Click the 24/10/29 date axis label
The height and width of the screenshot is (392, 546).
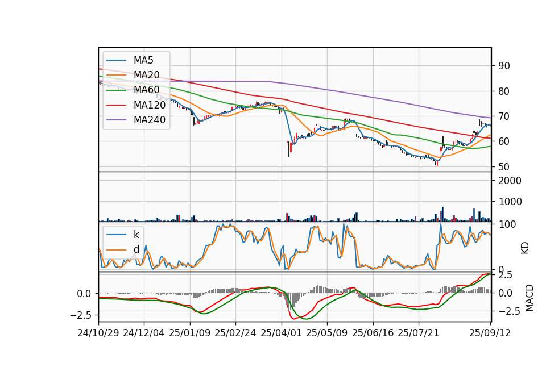click(98, 333)
